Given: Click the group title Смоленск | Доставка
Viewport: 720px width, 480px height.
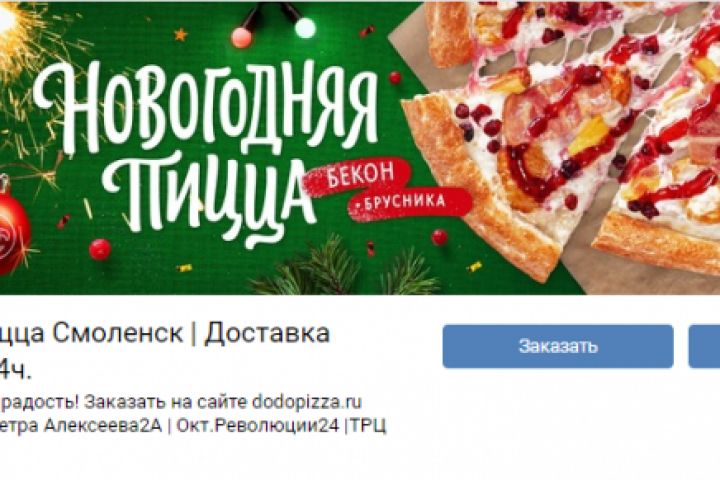Looking at the screenshot, I should pyautogui.click(x=164, y=334).
